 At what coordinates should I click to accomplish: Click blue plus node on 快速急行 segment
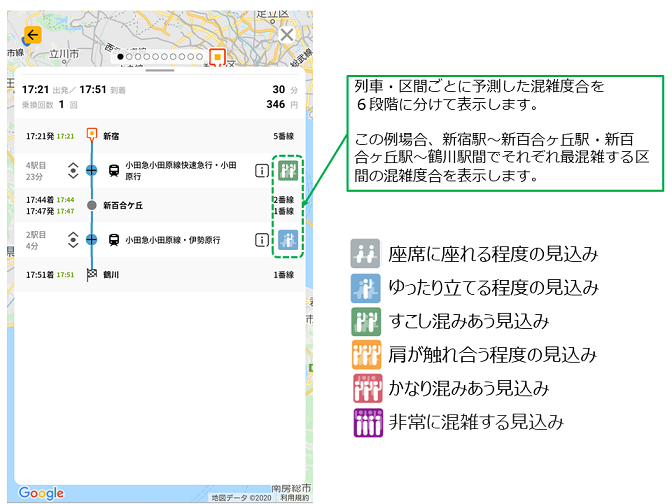tap(92, 171)
